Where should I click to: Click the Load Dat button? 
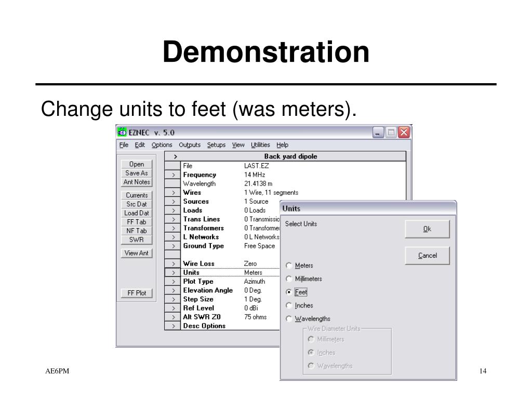tap(137, 213)
